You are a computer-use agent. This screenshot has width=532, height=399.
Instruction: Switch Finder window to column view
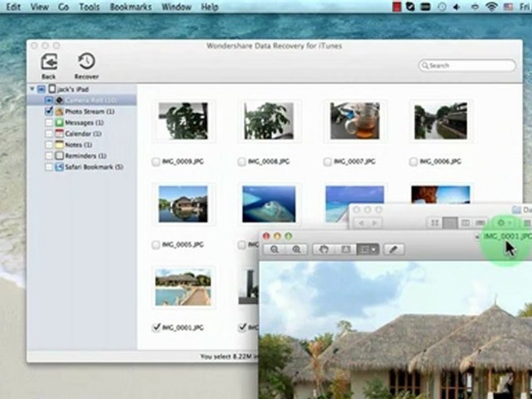click(x=465, y=223)
